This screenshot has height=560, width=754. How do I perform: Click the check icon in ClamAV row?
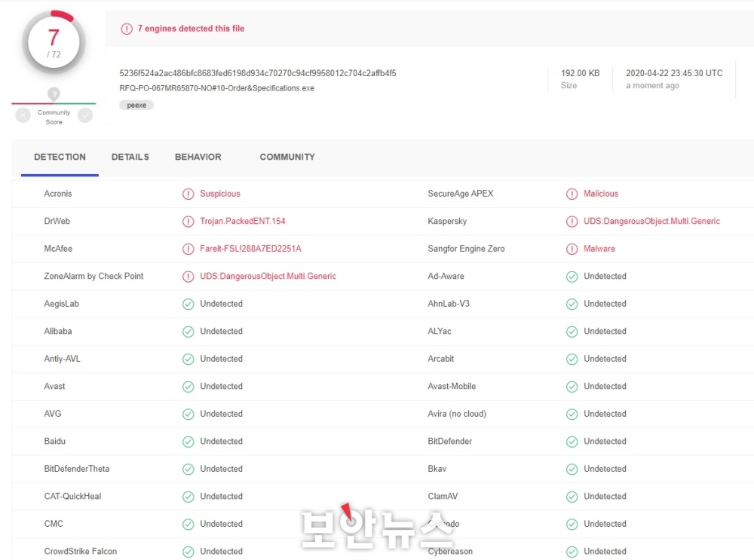tap(572, 497)
